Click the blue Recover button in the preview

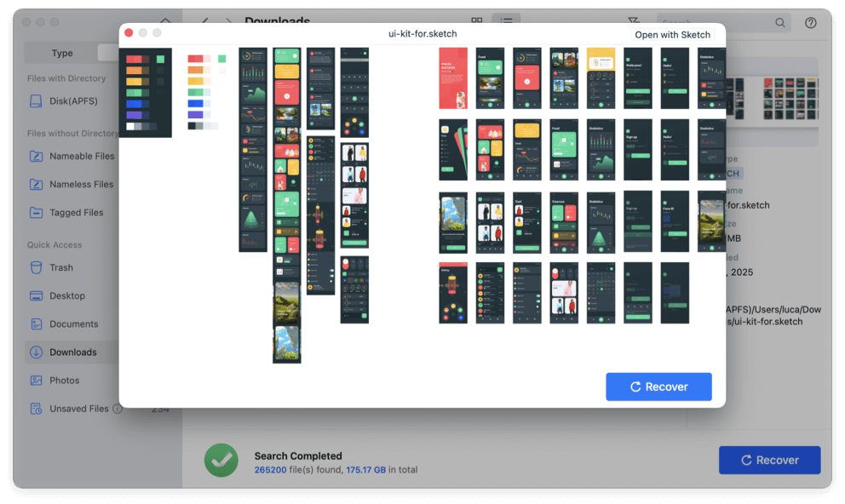pos(658,386)
